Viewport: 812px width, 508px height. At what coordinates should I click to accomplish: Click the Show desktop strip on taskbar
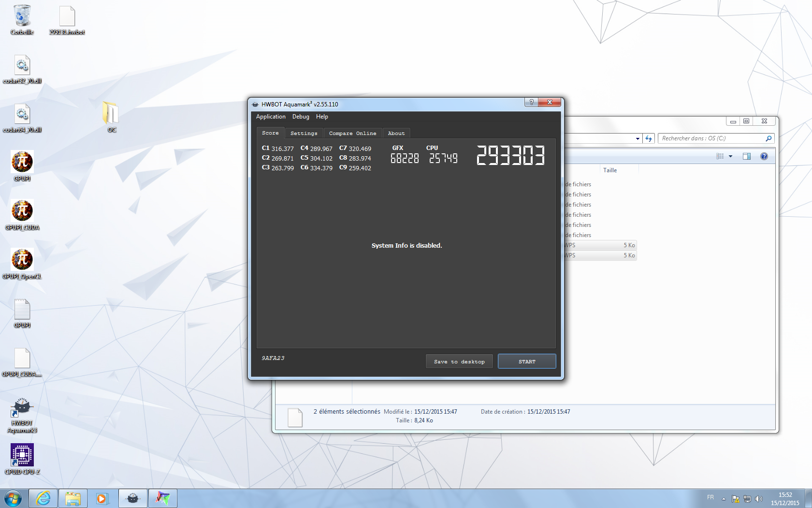point(808,498)
